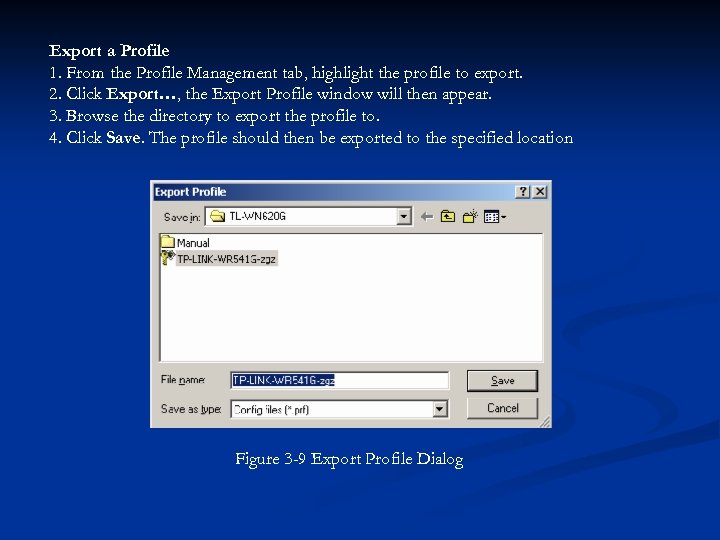Expand the Save as type dropdown arrow
Screen dimensions: 720x540
[439, 409]
